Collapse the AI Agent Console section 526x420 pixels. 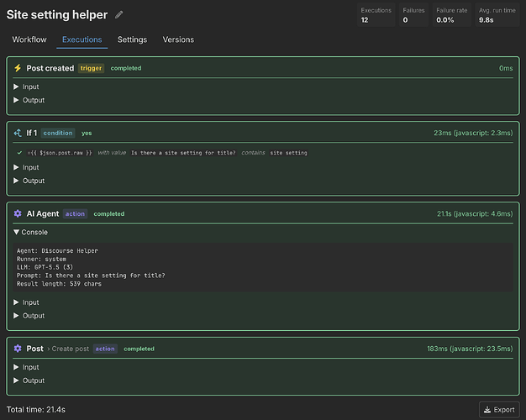click(x=30, y=232)
